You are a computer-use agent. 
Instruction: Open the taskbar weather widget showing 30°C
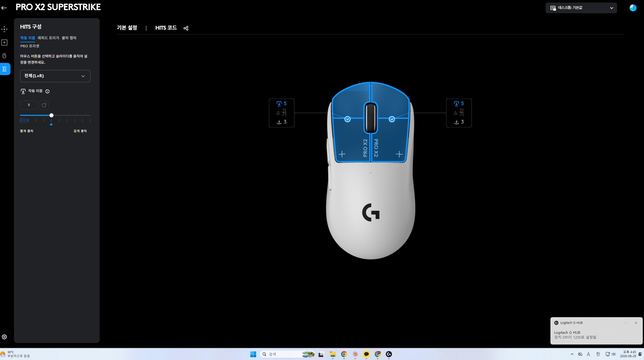[15, 354]
